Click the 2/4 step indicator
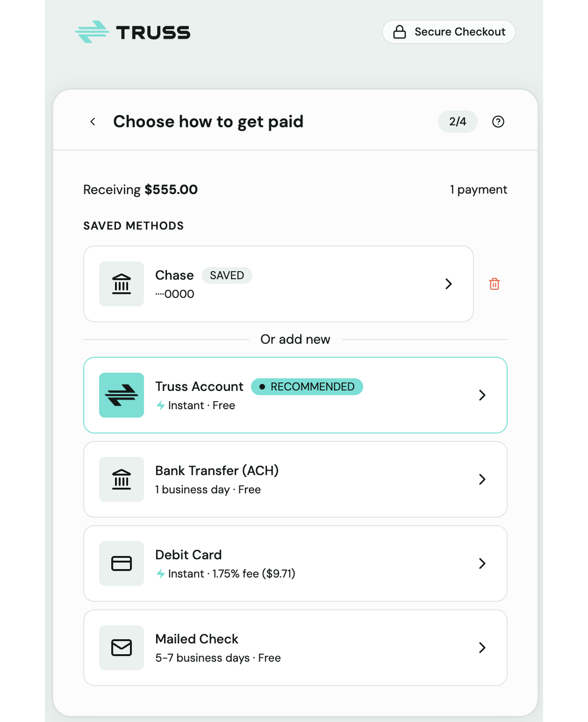This screenshot has height=722, width=588. click(x=458, y=121)
